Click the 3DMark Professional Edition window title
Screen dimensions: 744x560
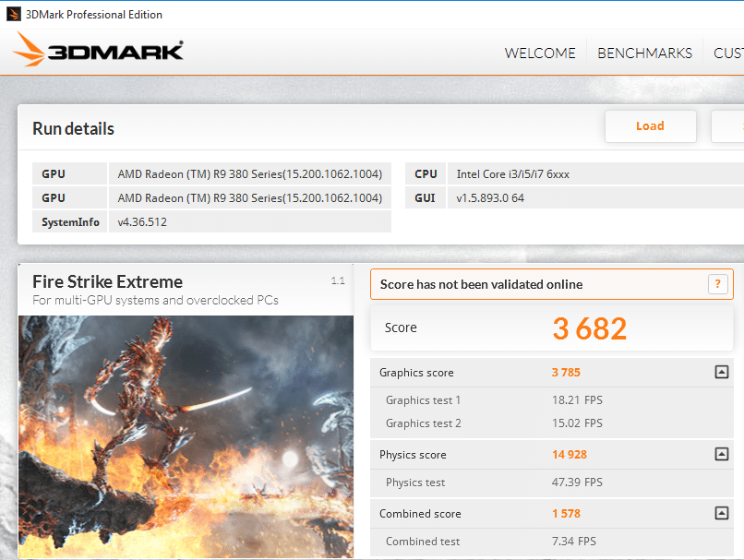click(x=94, y=15)
